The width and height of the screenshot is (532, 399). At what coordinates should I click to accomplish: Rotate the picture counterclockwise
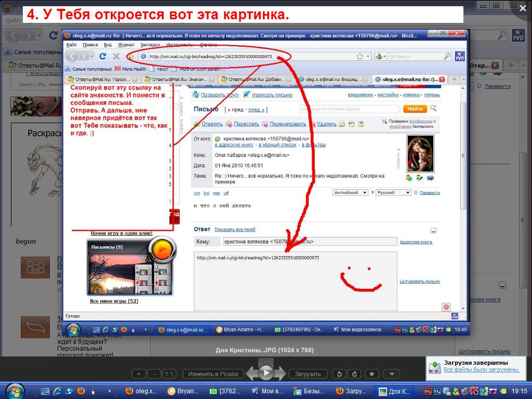coord(339,374)
